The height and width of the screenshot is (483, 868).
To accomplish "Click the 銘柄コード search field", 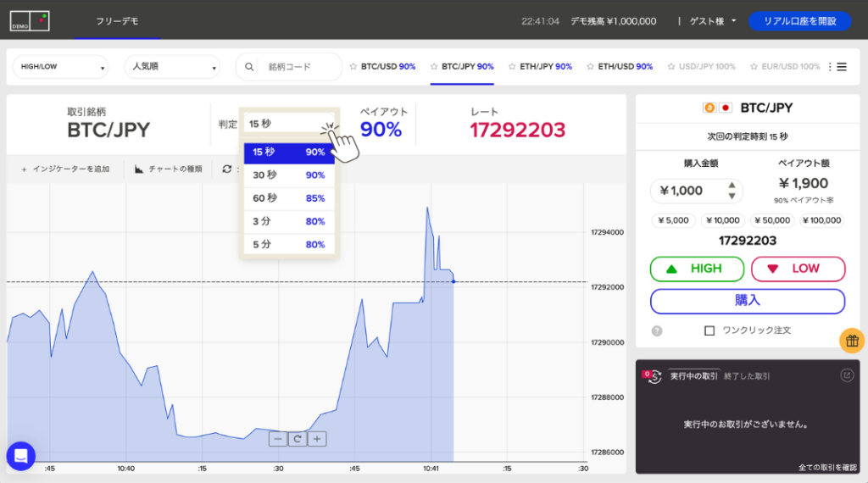I will coord(297,67).
